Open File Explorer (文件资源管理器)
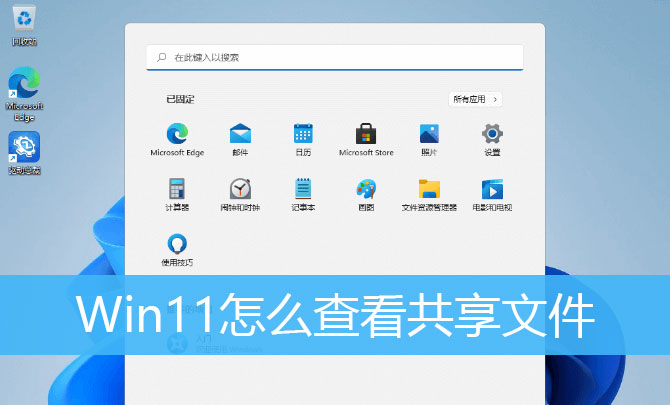This screenshot has height=405, width=670. point(429,195)
